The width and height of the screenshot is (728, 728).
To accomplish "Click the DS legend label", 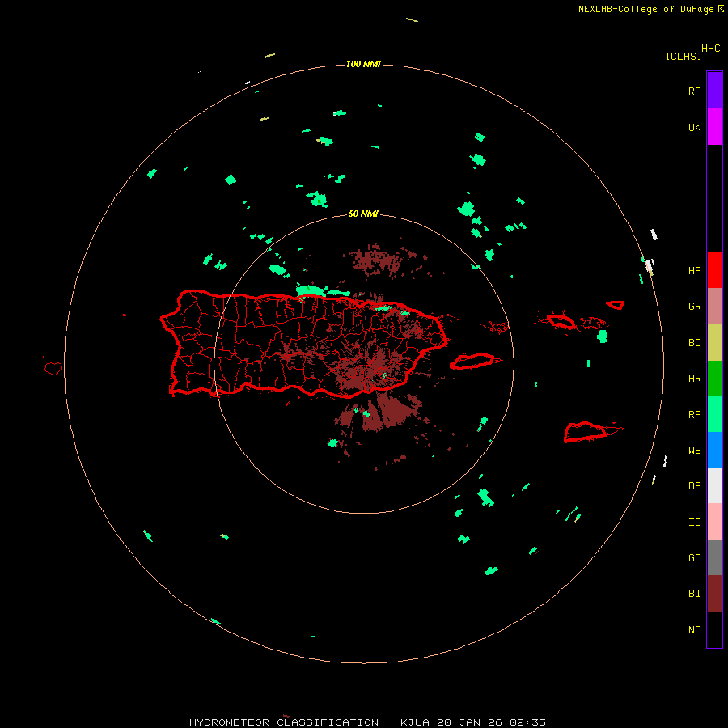I will click(694, 486).
